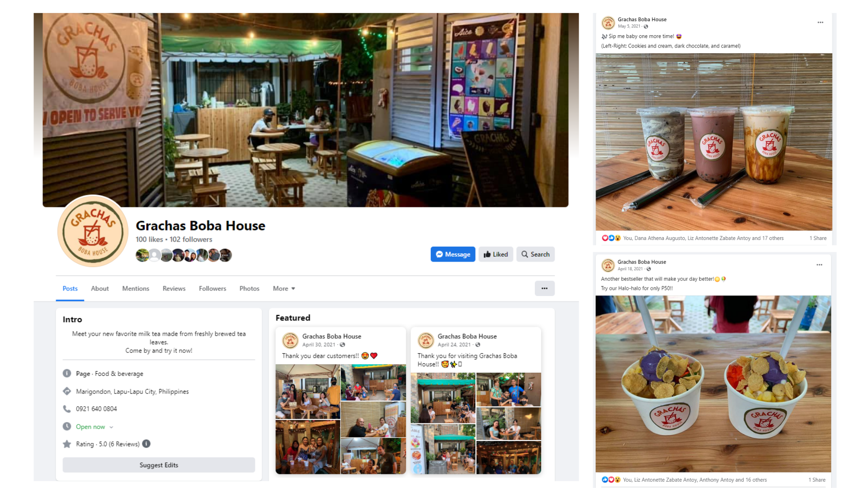Click the Message button

(453, 254)
